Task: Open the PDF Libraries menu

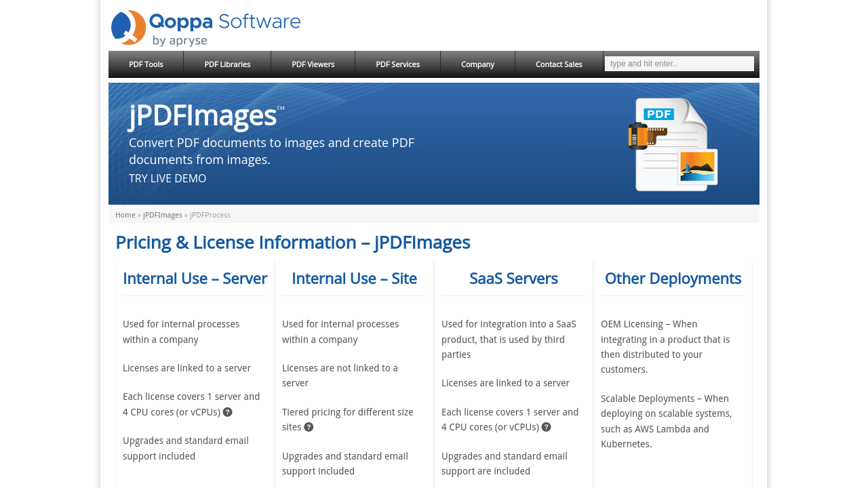Action: pyautogui.click(x=227, y=64)
